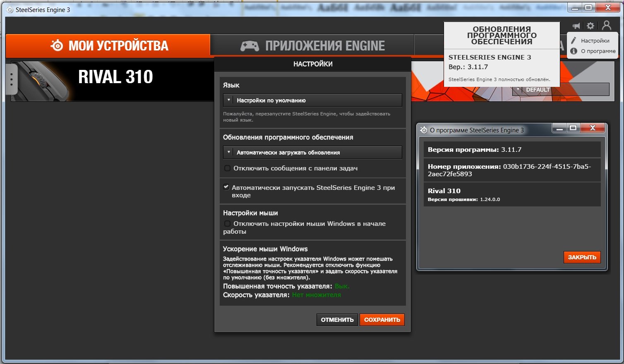Click the SteelSeries logo on Мои устройства tab
624x364 pixels.
[x=57, y=45]
